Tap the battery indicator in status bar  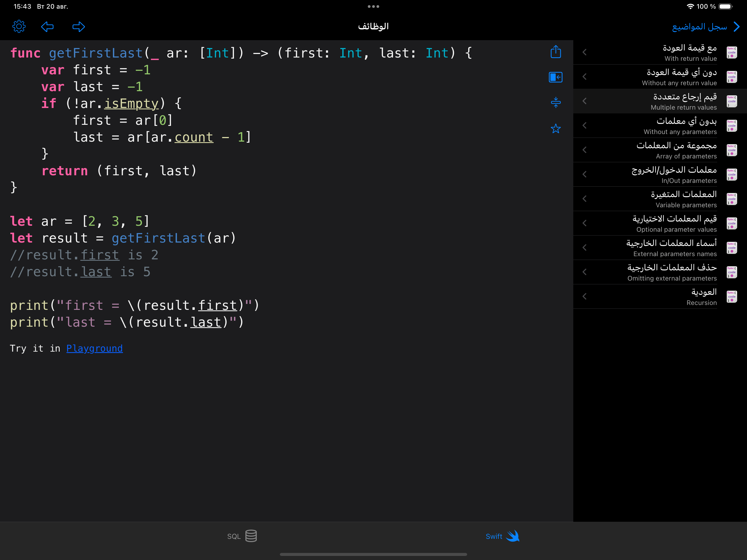tap(726, 7)
